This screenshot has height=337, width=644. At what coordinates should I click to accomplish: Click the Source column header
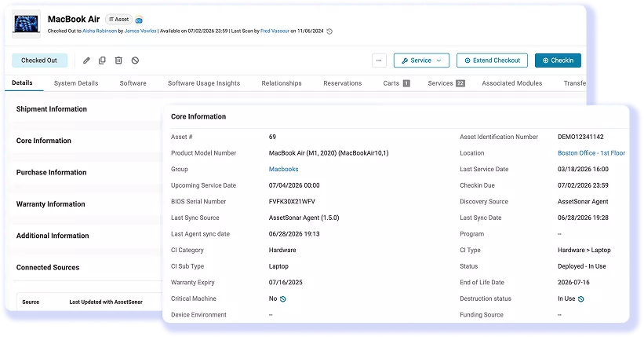[31, 302]
